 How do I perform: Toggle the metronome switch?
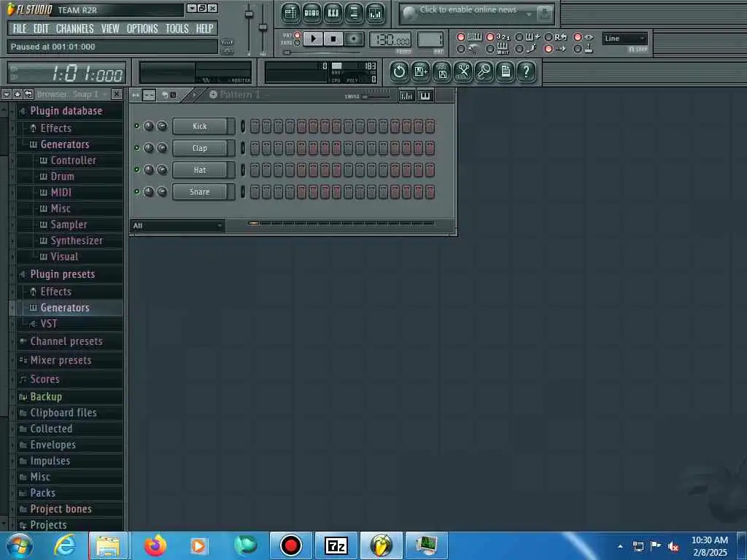coord(461,49)
